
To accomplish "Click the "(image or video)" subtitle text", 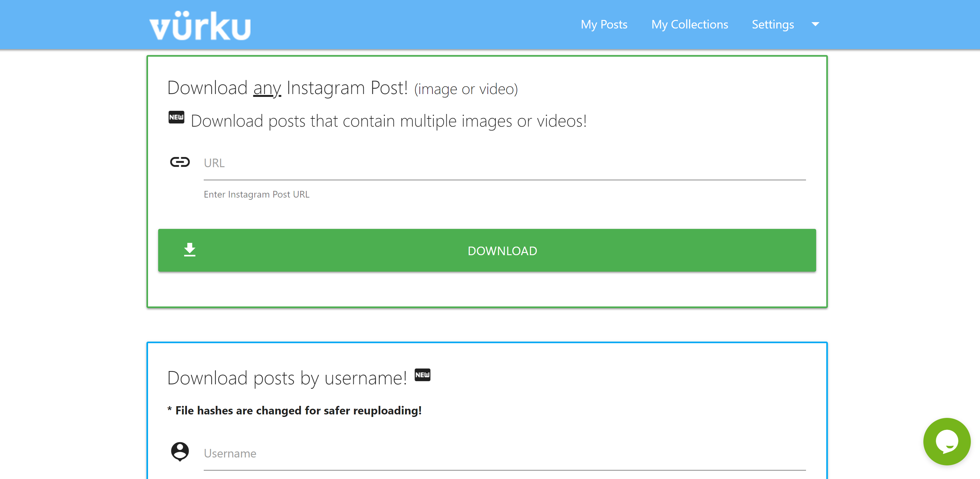I will [x=466, y=89].
